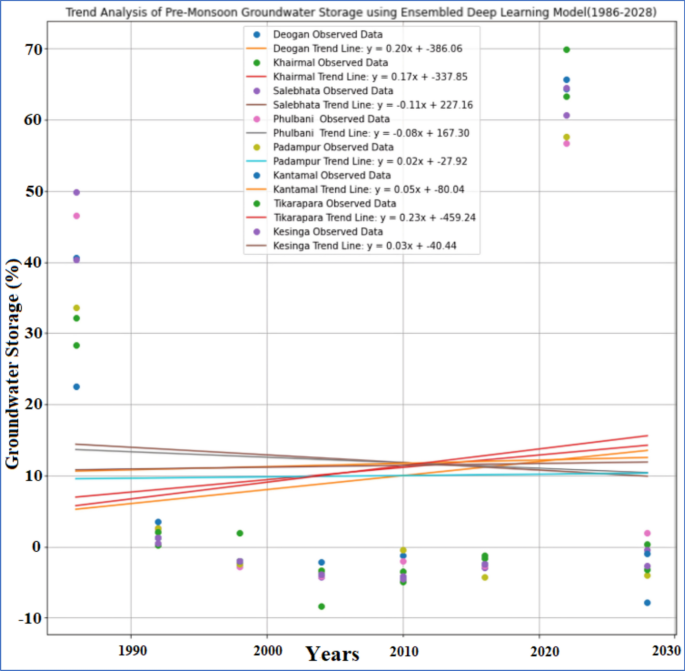
Task: Click the y-axis tick label '30'
Action: click(x=33, y=333)
